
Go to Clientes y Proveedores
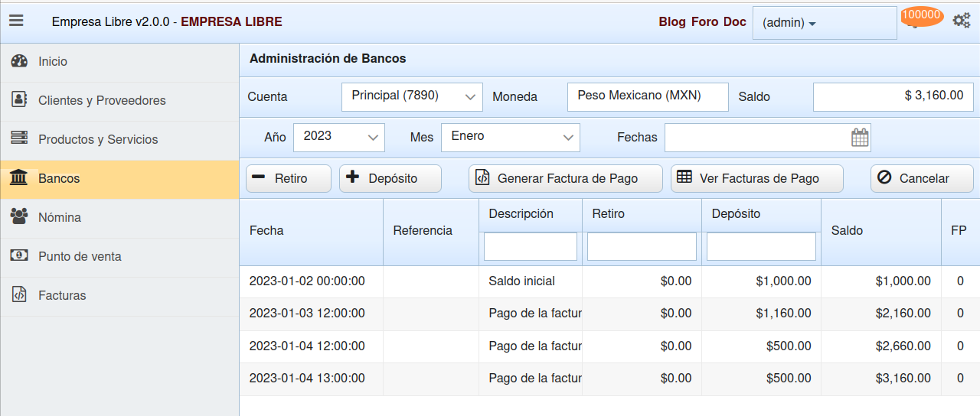point(101,101)
